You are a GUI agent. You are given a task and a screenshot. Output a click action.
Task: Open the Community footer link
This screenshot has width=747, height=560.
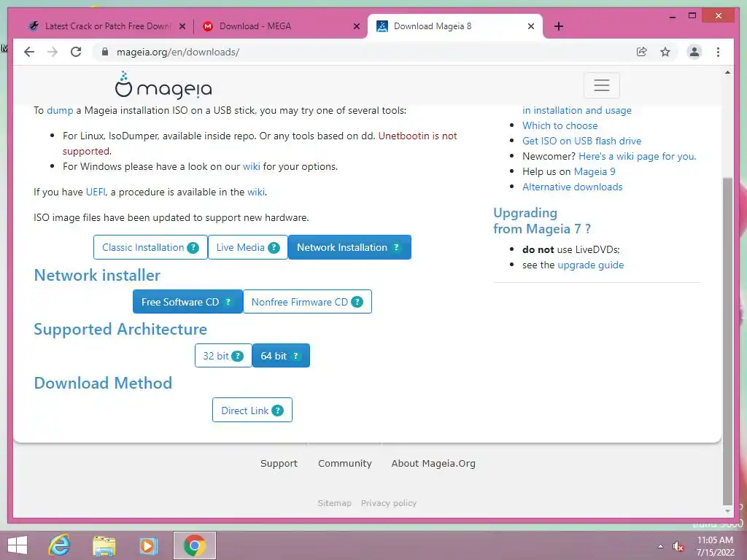click(345, 463)
